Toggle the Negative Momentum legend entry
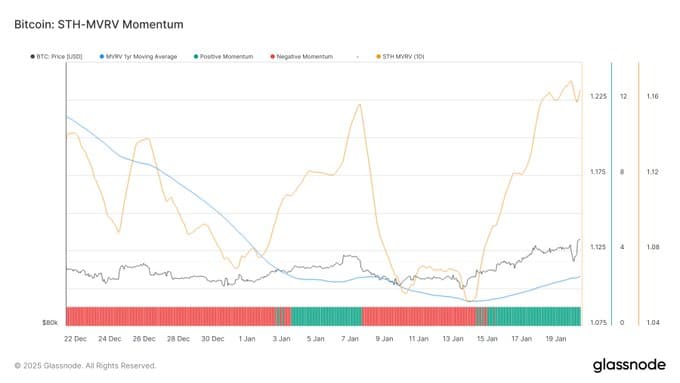680x383 pixels. (301, 56)
